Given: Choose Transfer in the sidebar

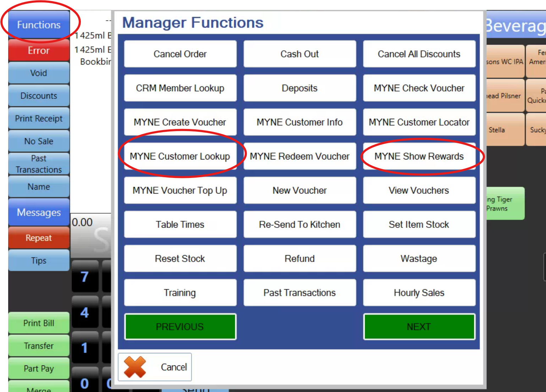Looking at the screenshot, I should click(39, 346).
